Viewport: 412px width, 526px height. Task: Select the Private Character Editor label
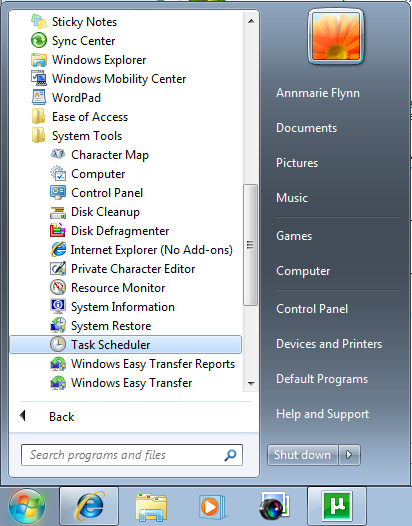click(x=133, y=269)
